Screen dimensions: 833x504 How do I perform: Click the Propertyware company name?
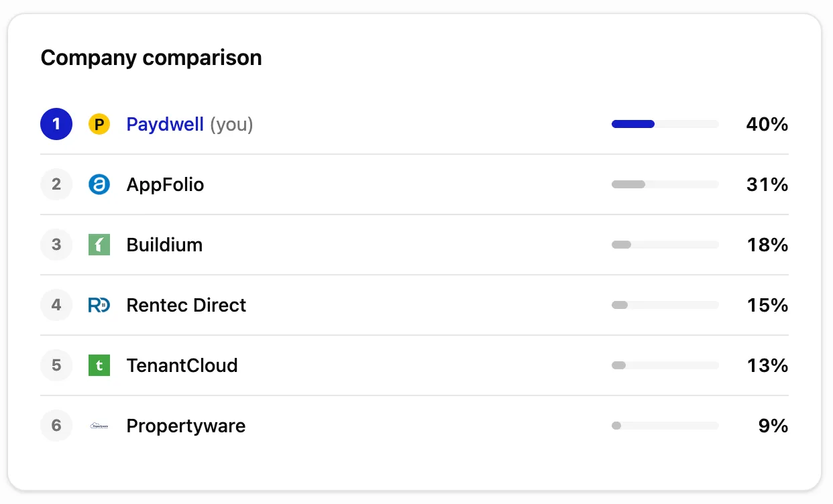186,426
